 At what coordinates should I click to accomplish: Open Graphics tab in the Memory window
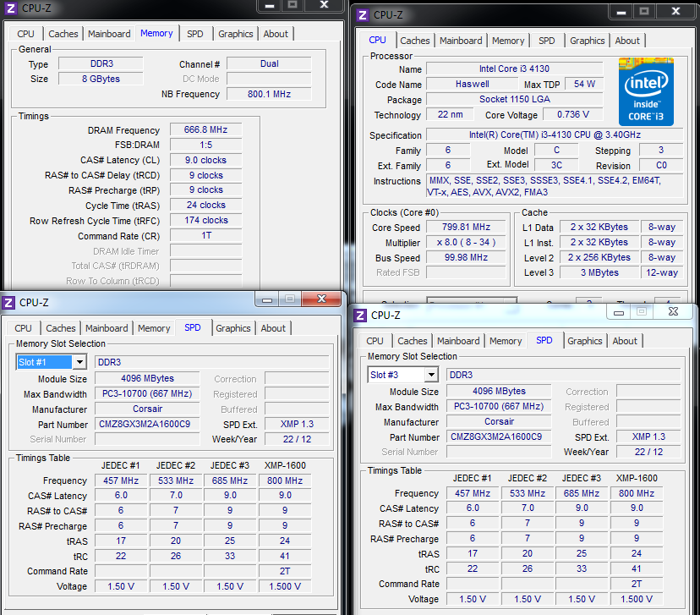tap(236, 34)
